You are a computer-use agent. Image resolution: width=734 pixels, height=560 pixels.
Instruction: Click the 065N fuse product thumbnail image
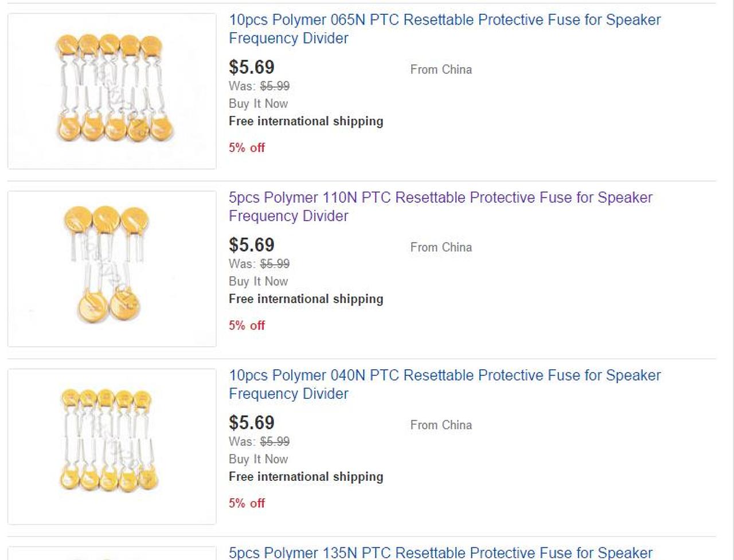[x=112, y=91]
